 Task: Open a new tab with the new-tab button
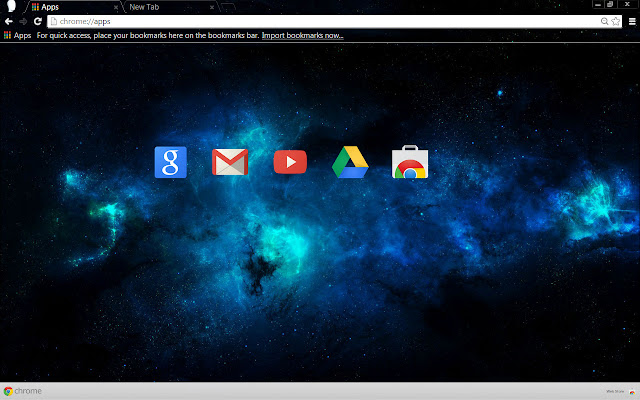coord(228,7)
